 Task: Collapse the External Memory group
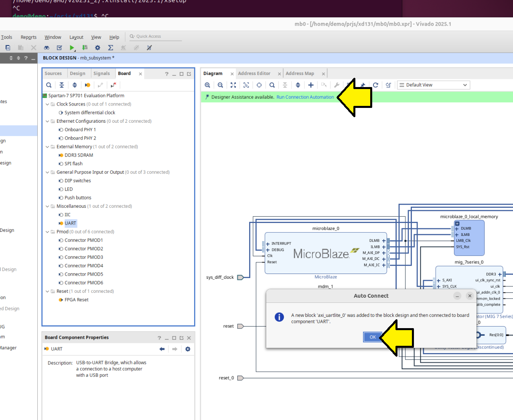[x=47, y=147]
